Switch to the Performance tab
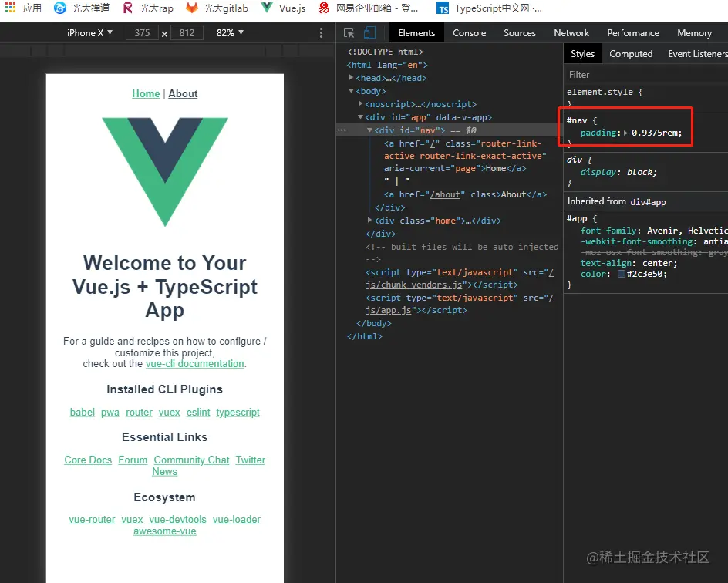This screenshot has width=728, height=583. (x=633, y=33)
